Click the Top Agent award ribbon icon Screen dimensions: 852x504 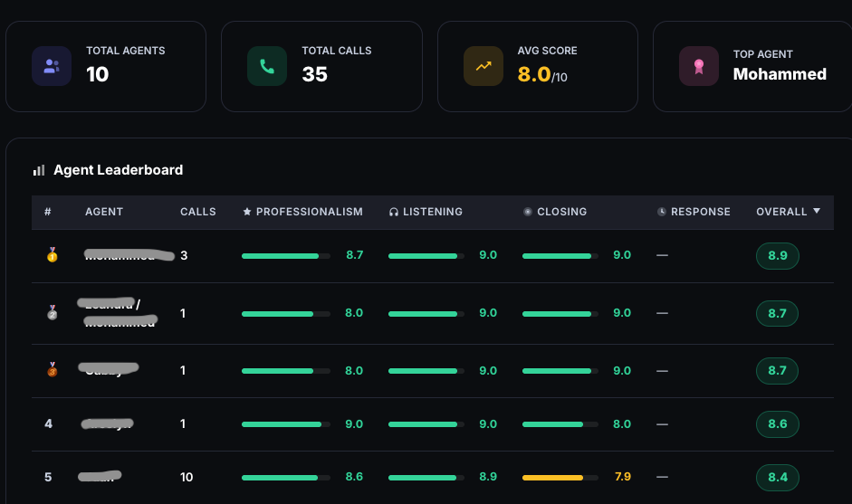[x=698, y=66]
